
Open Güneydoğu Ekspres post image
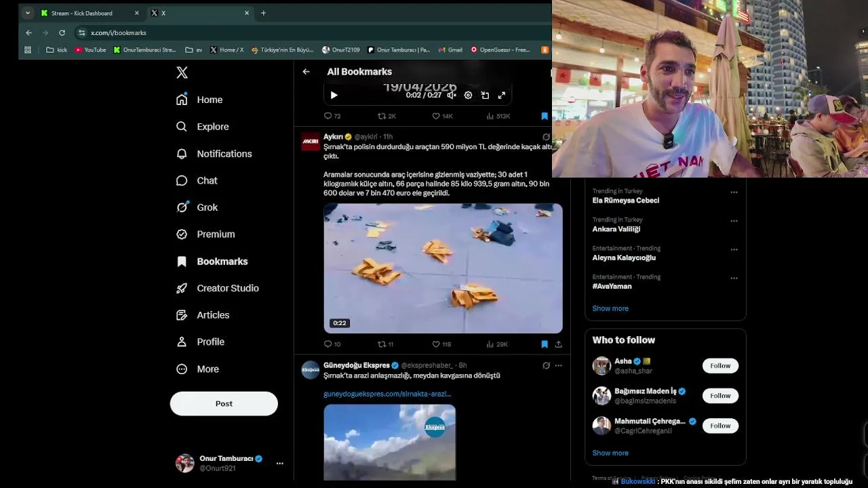390,442
